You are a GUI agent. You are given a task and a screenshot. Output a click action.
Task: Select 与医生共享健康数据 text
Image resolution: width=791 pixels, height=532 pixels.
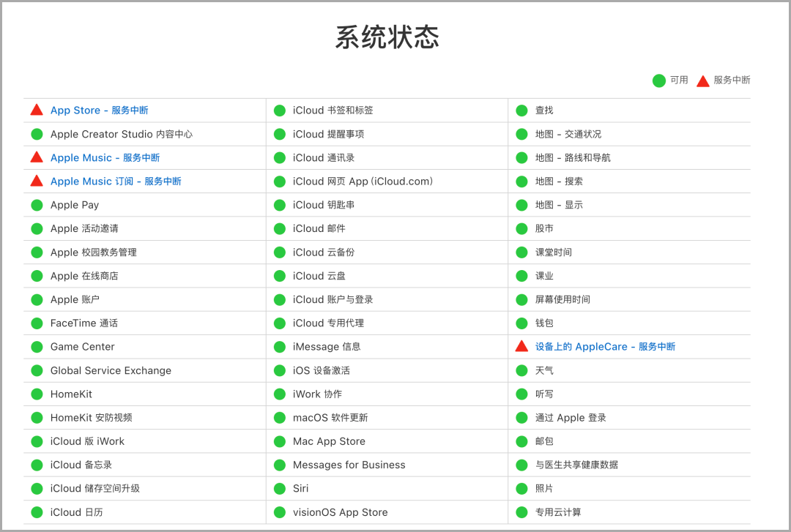pos(576,465)
